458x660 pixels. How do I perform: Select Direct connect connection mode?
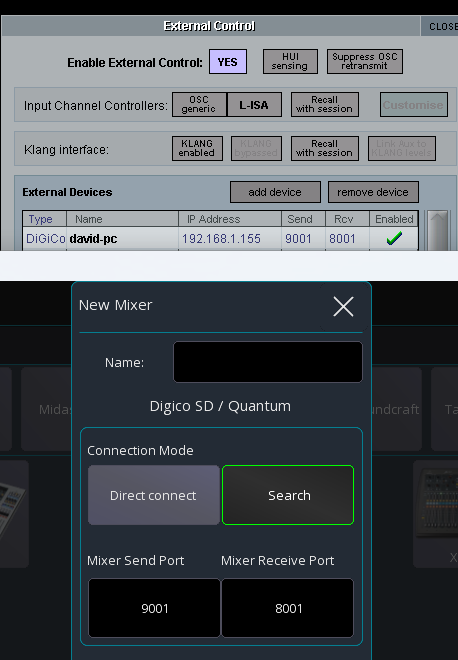click(154, 495)
